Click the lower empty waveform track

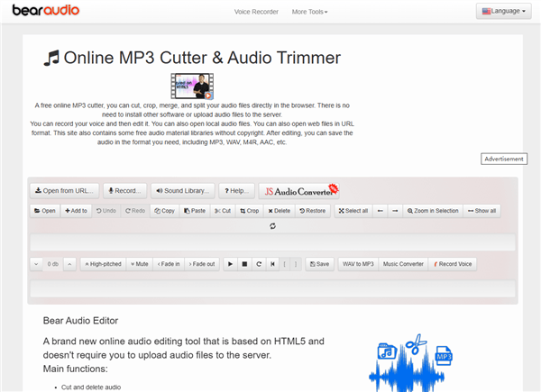pyautogui.click(x=272, y=288)
